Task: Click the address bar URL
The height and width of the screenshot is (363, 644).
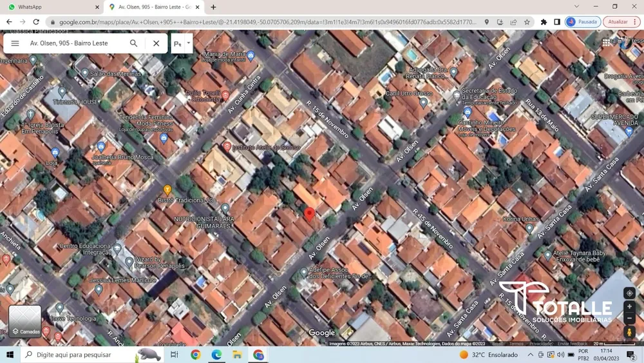Action: click(x=268, y=22)
